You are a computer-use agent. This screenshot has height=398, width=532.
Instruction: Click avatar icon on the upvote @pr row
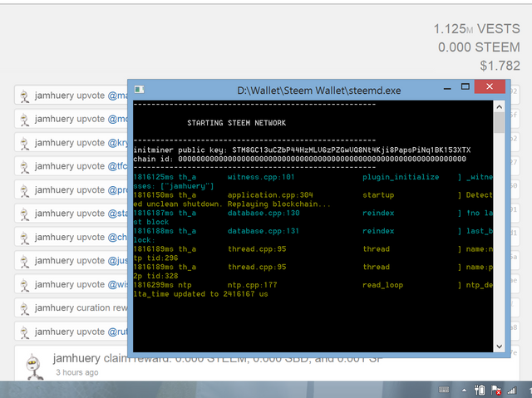click(25, 190)
